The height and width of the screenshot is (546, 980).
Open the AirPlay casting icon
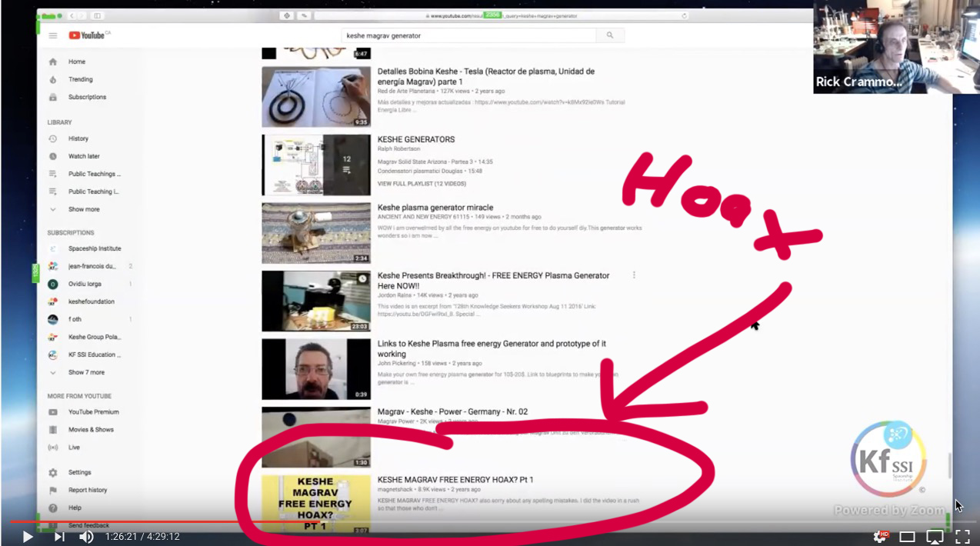point(935,537)
